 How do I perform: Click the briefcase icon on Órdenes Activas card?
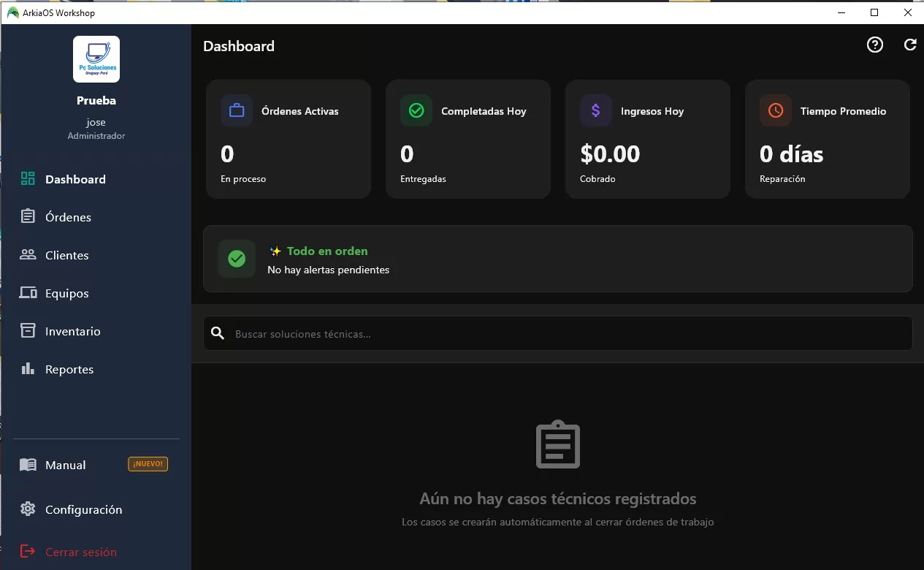coord(237,111)
